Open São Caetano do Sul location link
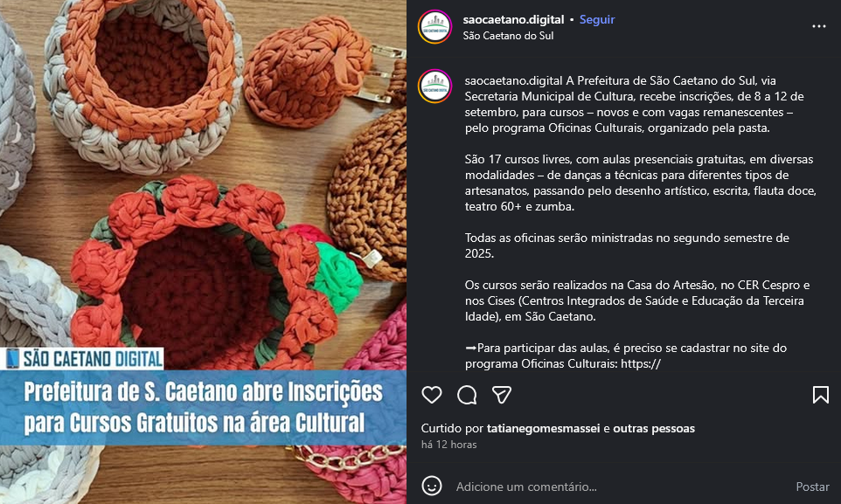Screen dimensions: 841x504 (x=508, y=36)
